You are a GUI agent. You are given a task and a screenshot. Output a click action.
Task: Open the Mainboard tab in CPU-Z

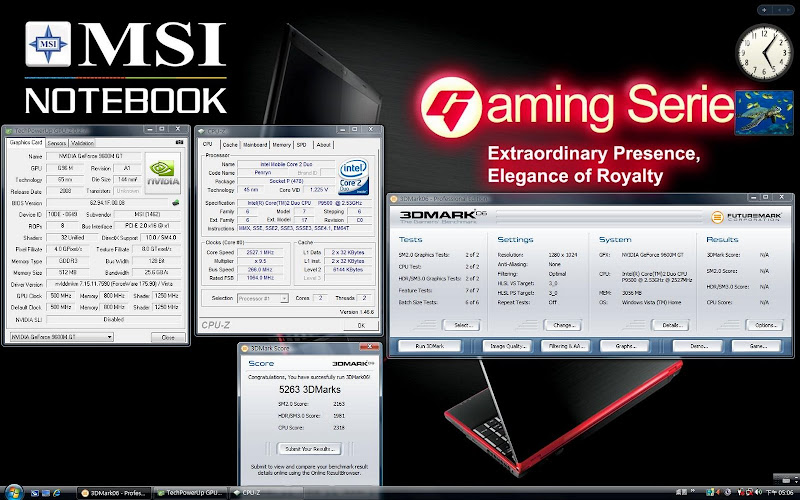coord(255,145)
